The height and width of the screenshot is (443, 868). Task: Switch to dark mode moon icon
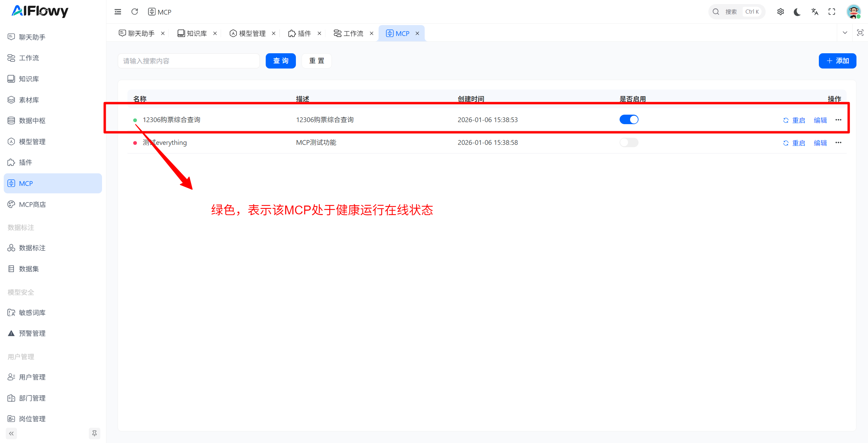[797, 12]
